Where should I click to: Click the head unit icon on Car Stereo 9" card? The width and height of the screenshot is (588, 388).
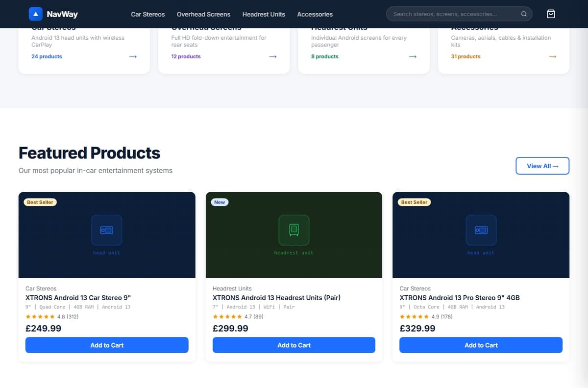click(107, 230)
